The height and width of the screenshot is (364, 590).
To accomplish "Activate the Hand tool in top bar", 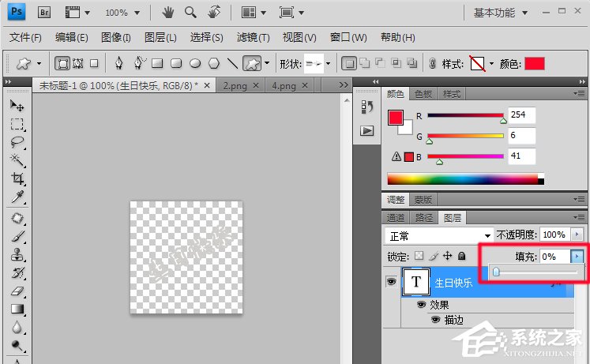I will coord(167,13).
